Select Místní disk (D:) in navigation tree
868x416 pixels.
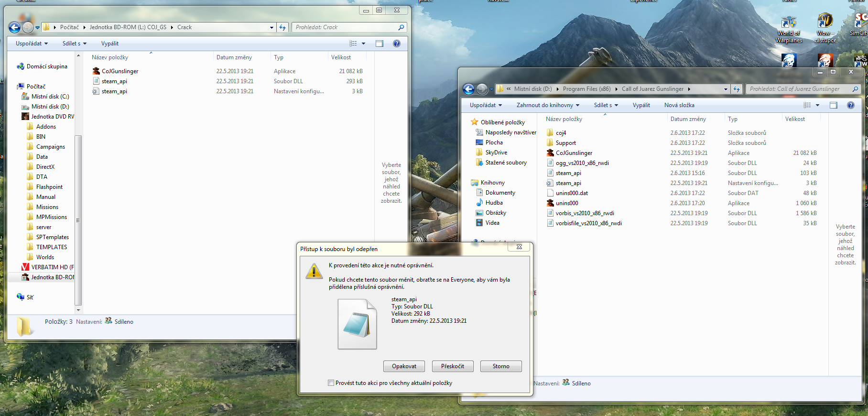tap(45, 107)
